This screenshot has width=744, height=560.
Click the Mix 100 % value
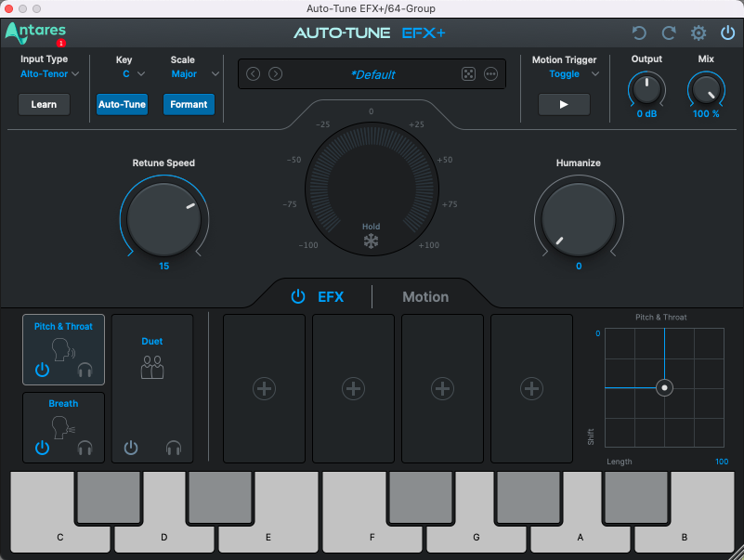pos(706,114)
